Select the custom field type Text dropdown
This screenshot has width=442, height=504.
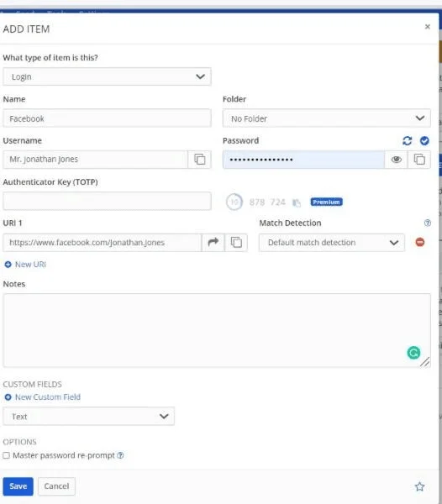[89, 417]
